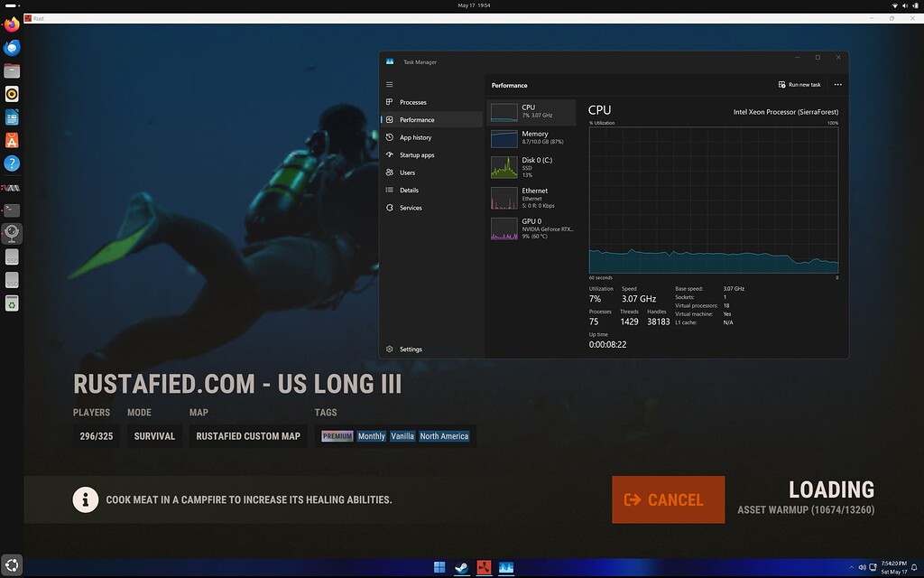Select the Disk 0 (C:) performance pane
The height and width of the screenshot is (578, 924).
(531, 167)
